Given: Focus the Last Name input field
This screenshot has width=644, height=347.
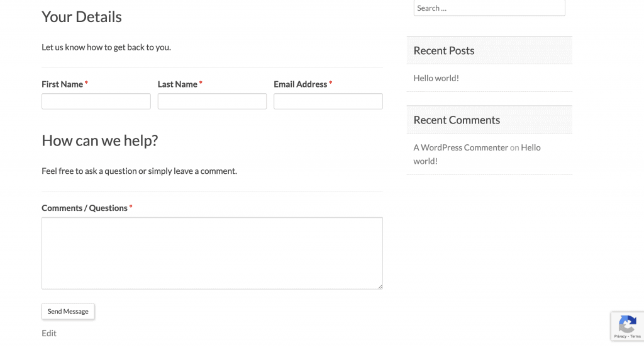Looking at the screenshot, I should (212, 101).
